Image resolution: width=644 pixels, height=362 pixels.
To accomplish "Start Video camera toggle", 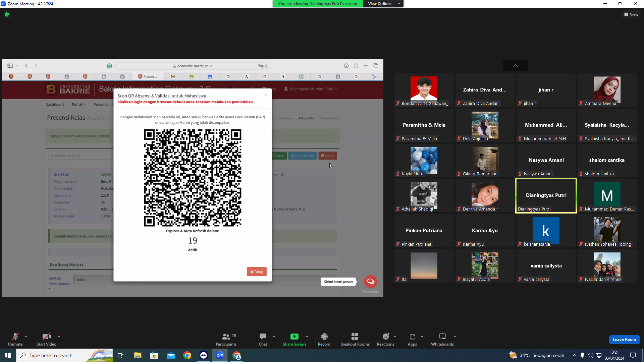I will coord(46,339).
